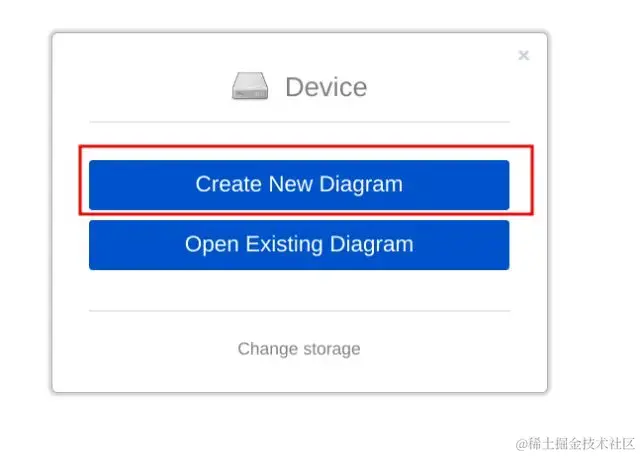Click the Change storage link
Viewport: 640px width, 456px height.
click(298, 349)
